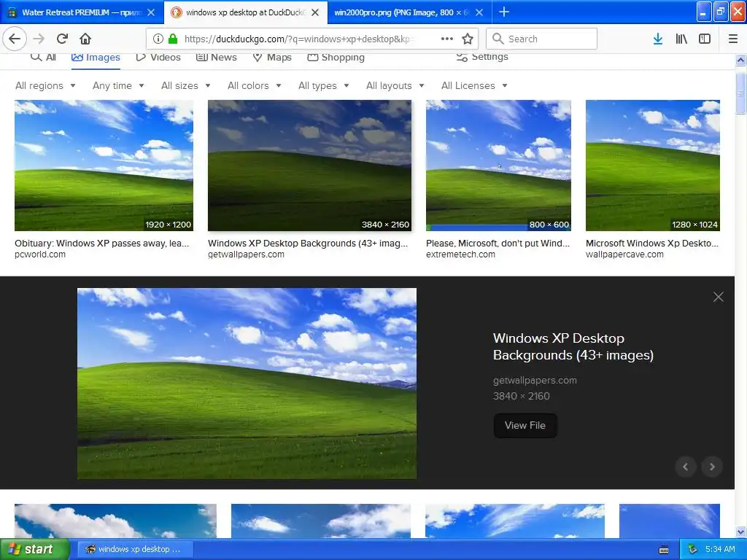This screenshot has height=560, width=747.
Task: Open the Library bookshelf icon
Action: coord(681,39)
